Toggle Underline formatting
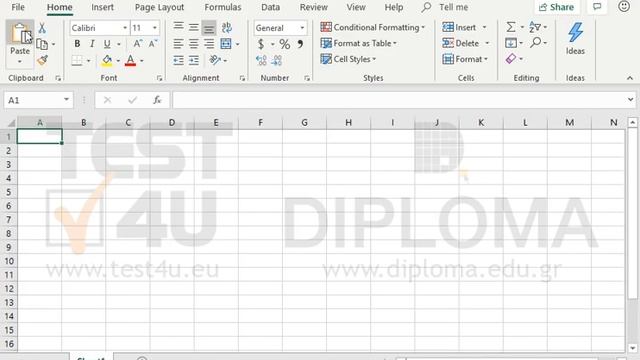 [x=107, y=44]
